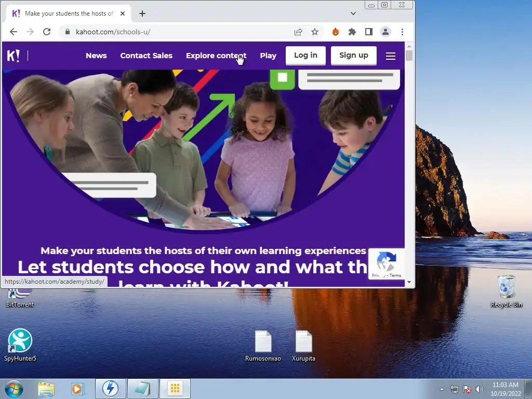Click the share page icon in address bar
This screenshot has height=399, width=532.
click(298, 32)
